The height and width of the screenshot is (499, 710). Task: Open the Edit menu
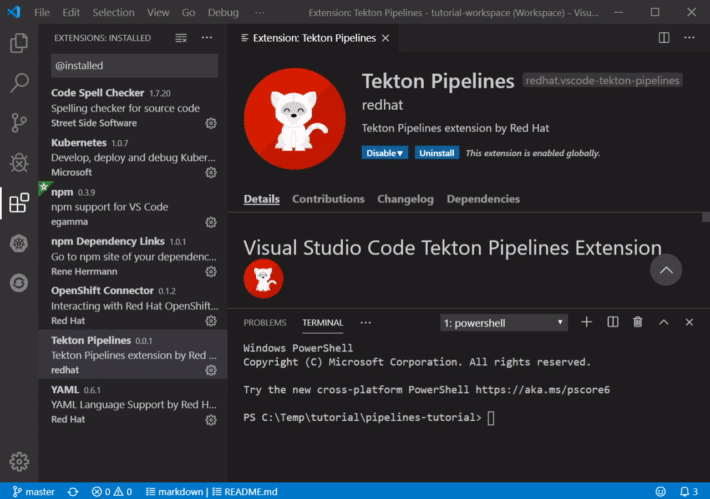pyautogui.click(x=71, y=13)
